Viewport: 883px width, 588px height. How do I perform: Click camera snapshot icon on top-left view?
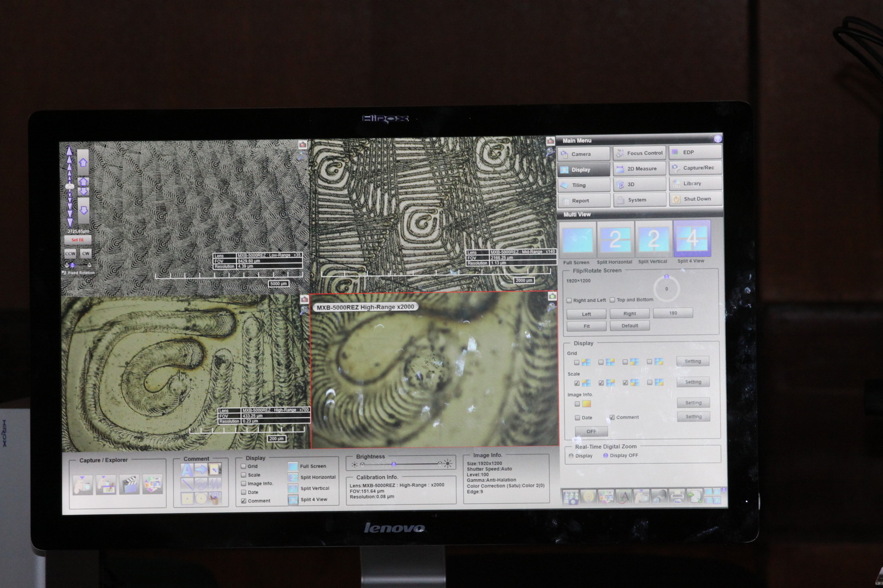(x=302, y=145)
